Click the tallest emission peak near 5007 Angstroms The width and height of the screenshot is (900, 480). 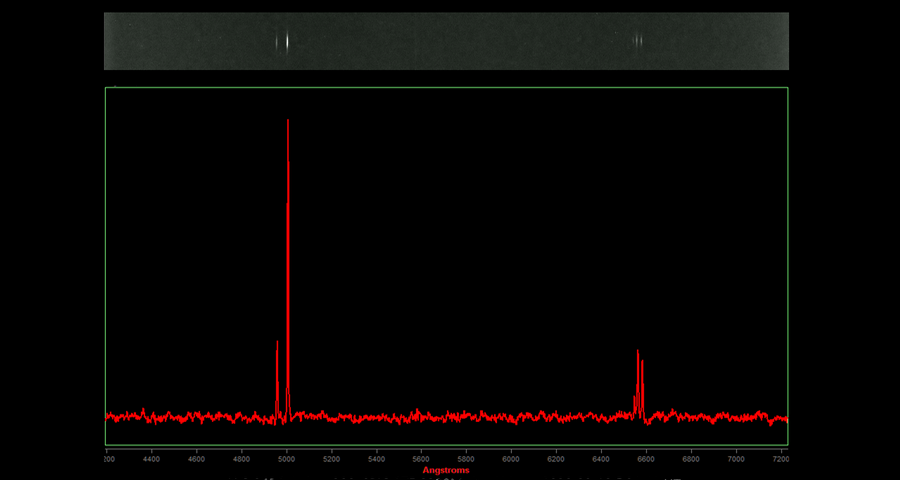(288, 125)
